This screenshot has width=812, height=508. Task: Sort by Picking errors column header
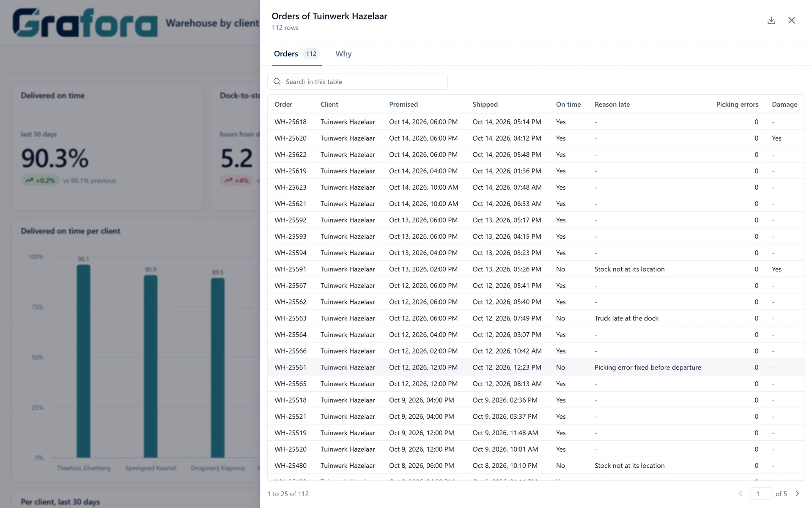(x=737, y=104)
